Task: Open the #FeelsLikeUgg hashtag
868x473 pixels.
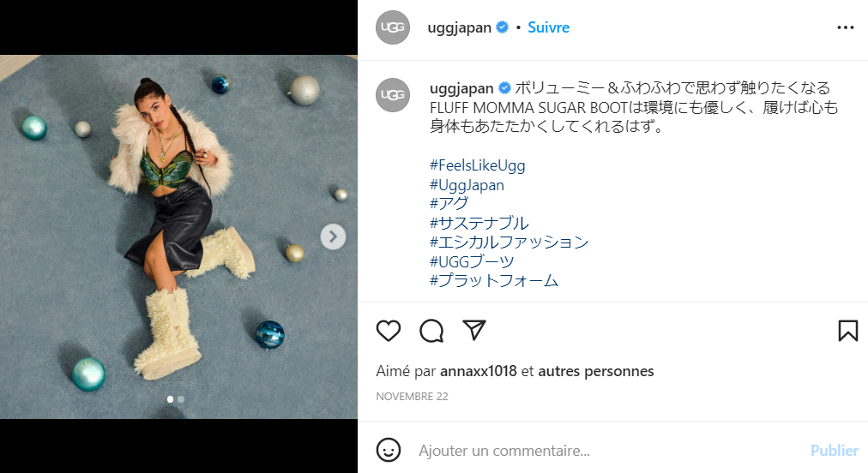Action: pyautogui.click(x=477, y=165)
